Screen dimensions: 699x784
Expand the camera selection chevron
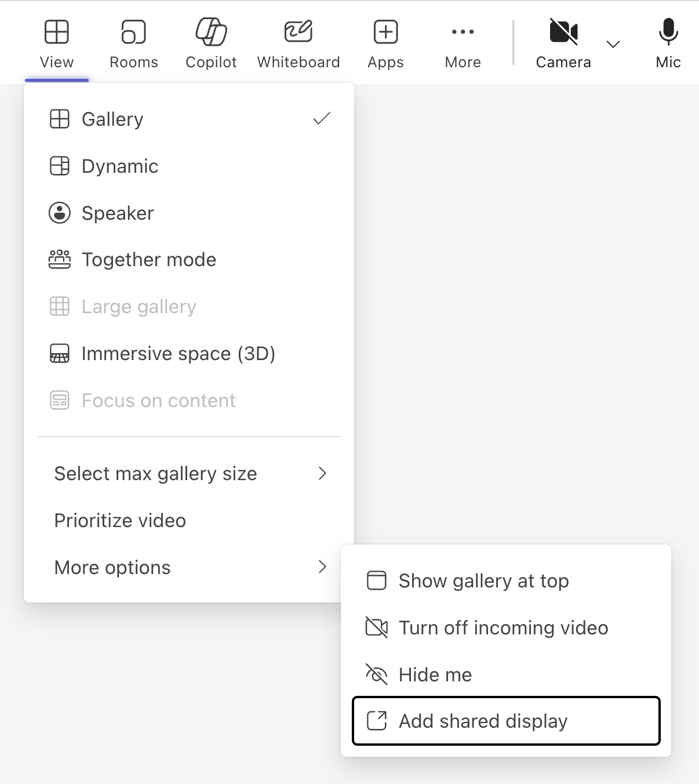click(612, 43)
